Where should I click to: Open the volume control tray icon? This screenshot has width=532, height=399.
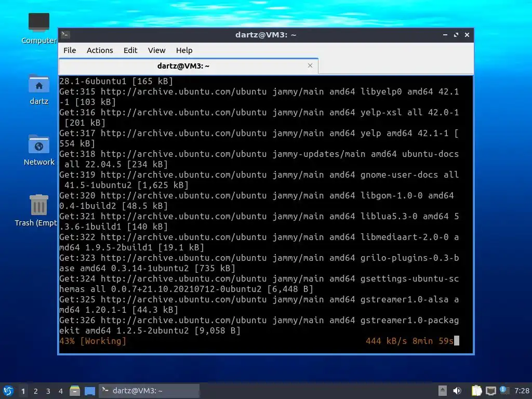tap(457, 391)
